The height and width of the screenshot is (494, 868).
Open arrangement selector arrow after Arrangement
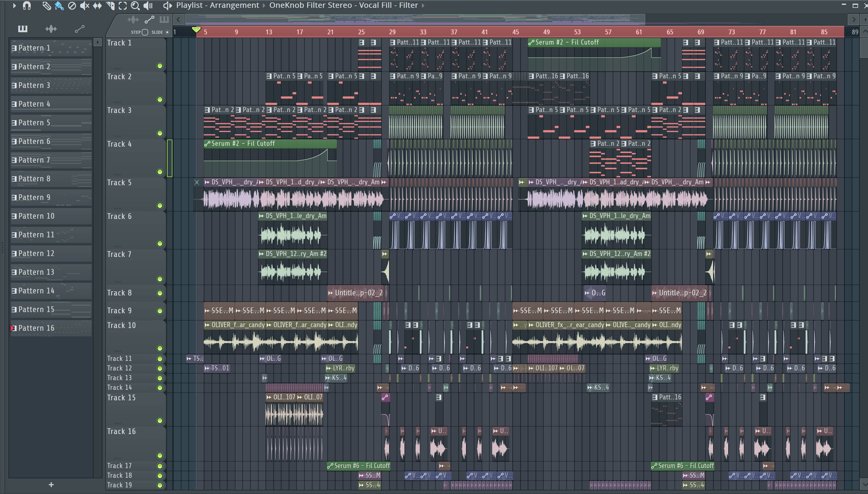pyautogui.click(x=264, y=5)
